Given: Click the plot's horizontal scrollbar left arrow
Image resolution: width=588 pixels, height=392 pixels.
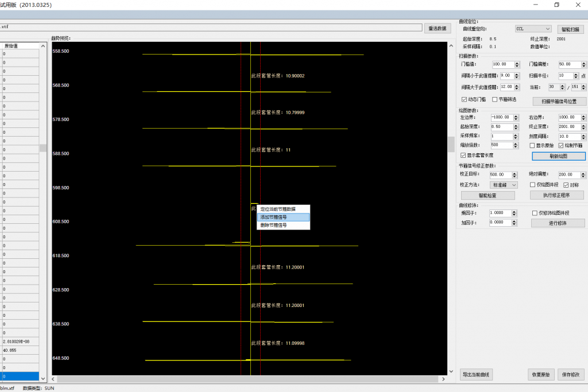Looking at the screenshot, I should point(53,379).
